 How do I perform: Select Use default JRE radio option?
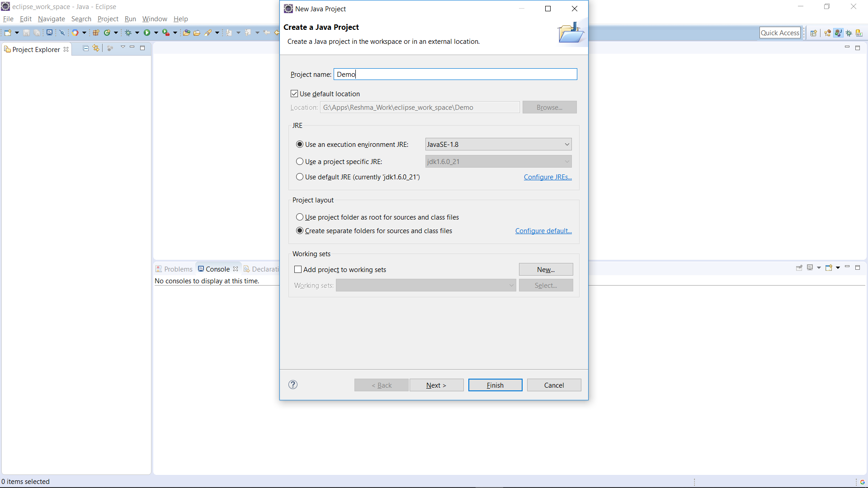pyautogui.click(x=300, y=177)
